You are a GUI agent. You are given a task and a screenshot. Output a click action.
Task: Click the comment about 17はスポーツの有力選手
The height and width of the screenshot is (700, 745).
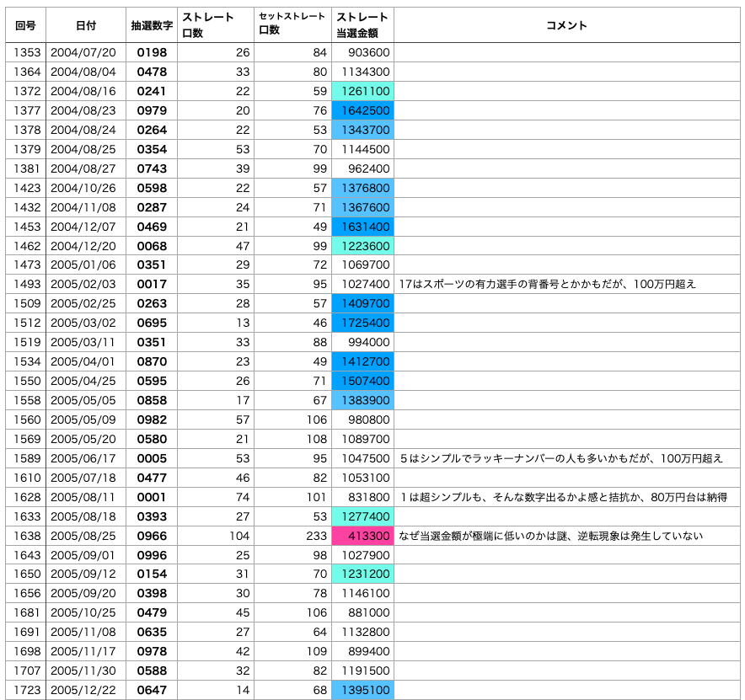tap(547, 284)
